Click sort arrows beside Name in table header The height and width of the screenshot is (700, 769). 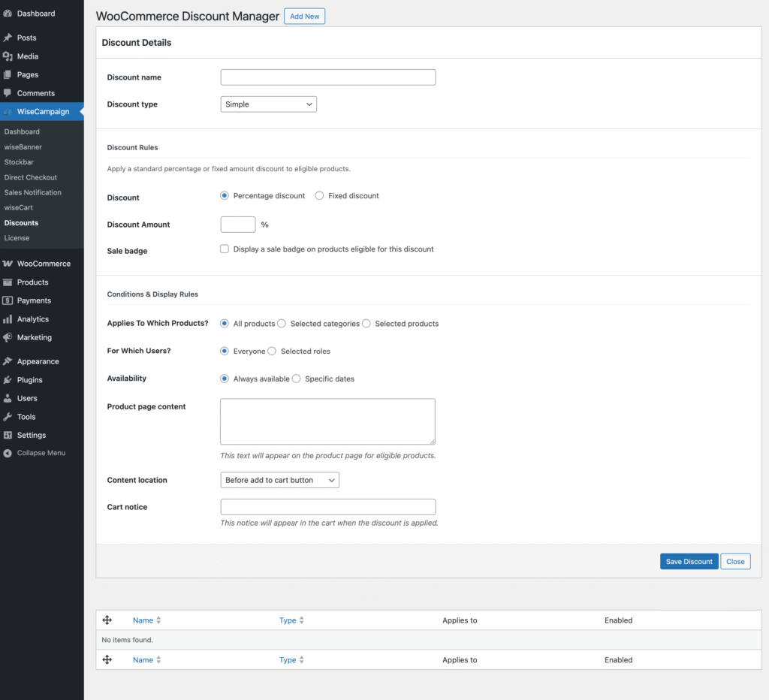coord(158,620)
